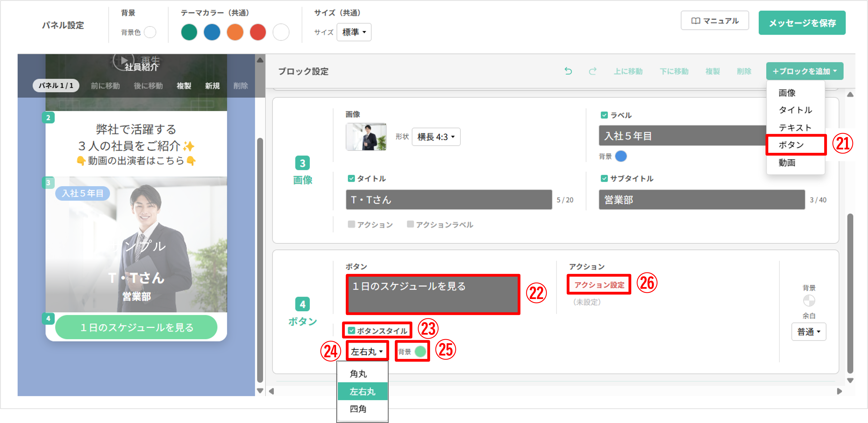Click the undo arrow in block settings
Viewport: 868px width, 423px height.
coord(568,71)
